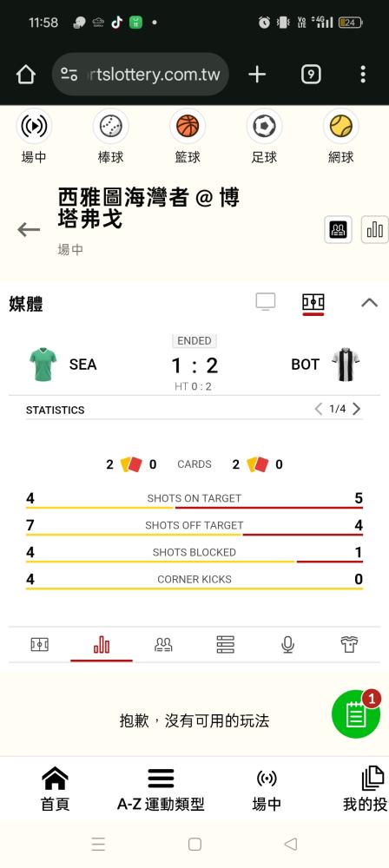Switch media view to pitch tracker icon
The height and width of the screenshot is (868, 389).
(x=313, y=302)
